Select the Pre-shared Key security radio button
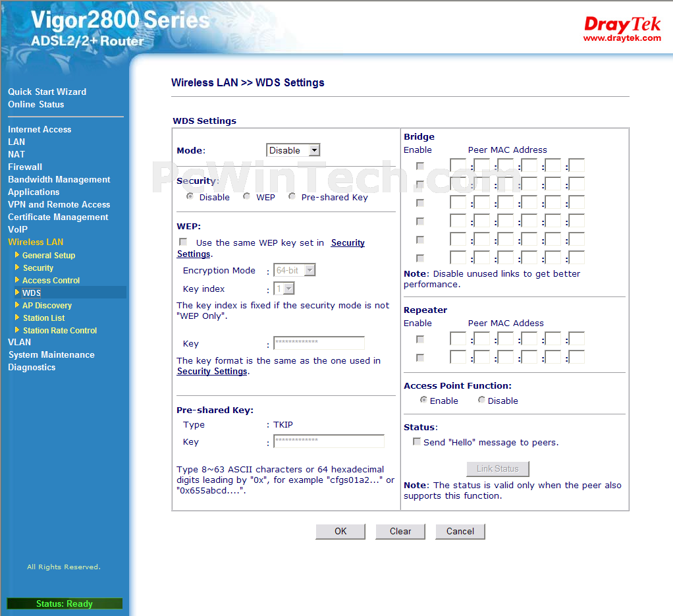673x616 pixels. (292, 196)
